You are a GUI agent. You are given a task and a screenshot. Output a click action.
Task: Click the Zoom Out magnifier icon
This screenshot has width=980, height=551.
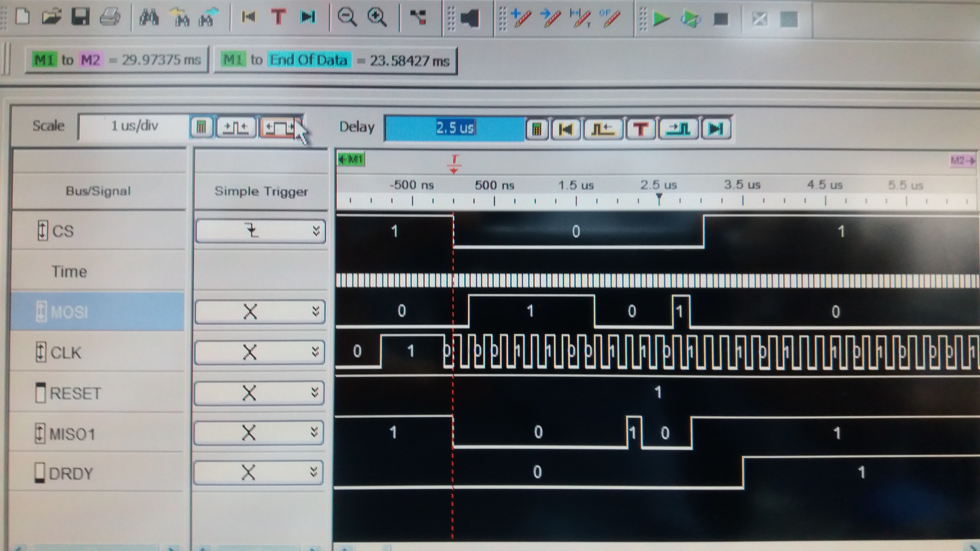click(347, 18)
